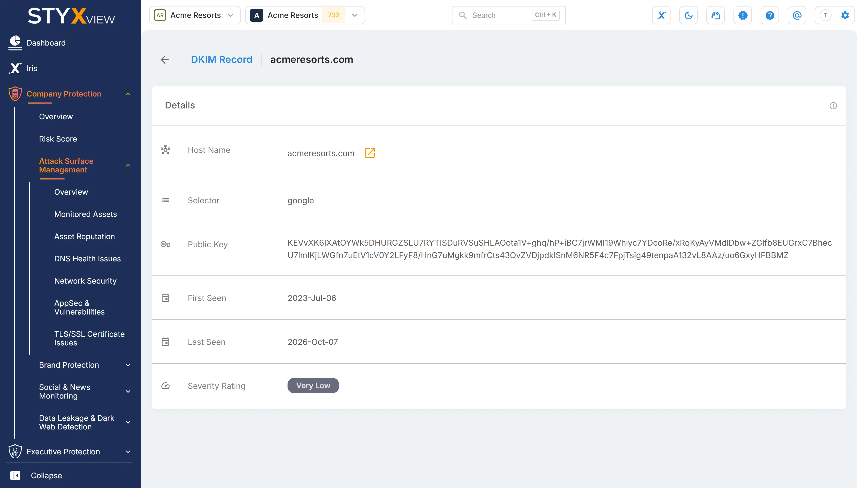The height and width of the screenshot is (488, 868).
Task: Click the user avatar T icon
Action: [x=825, y=15]
